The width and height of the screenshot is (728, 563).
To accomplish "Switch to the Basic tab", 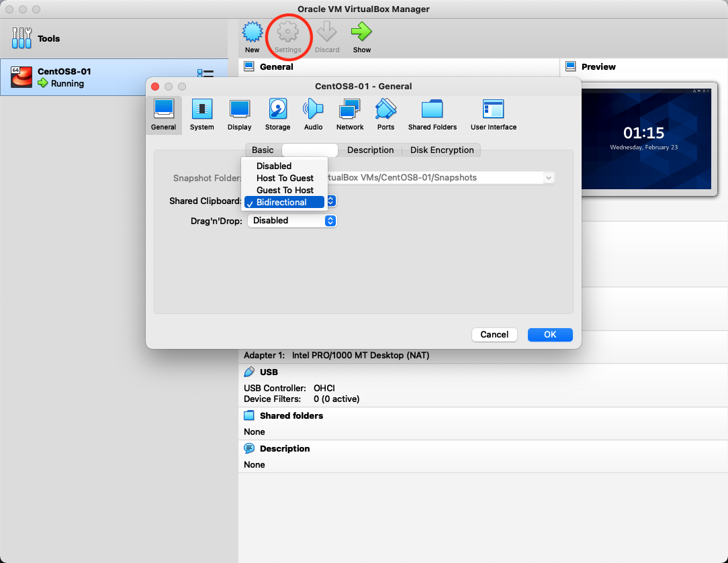I will (x=263, y=150).
